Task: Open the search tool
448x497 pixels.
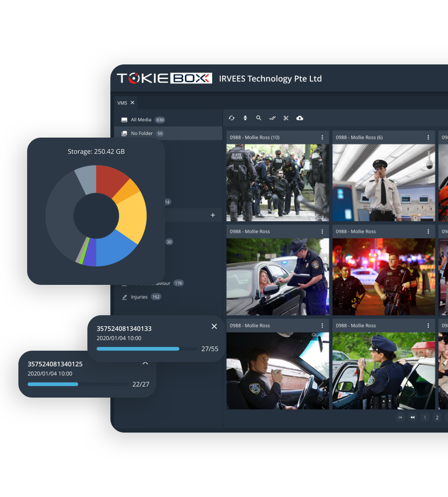Action: click(258, 118)
